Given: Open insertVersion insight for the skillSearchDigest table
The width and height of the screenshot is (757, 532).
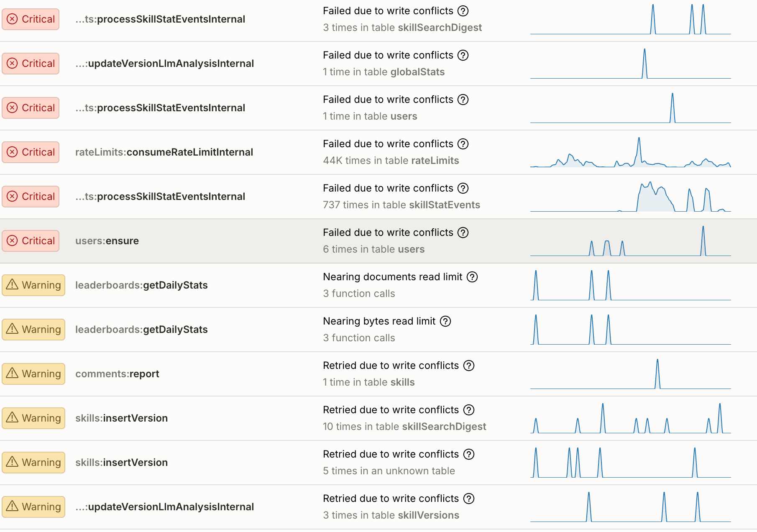Looking at the screenshot, I should (121, 418).
